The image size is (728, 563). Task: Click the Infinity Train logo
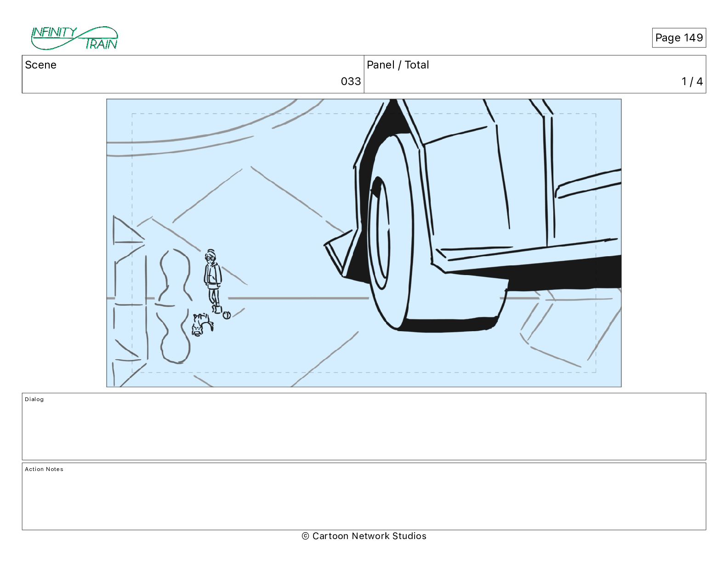coord(74,38)
